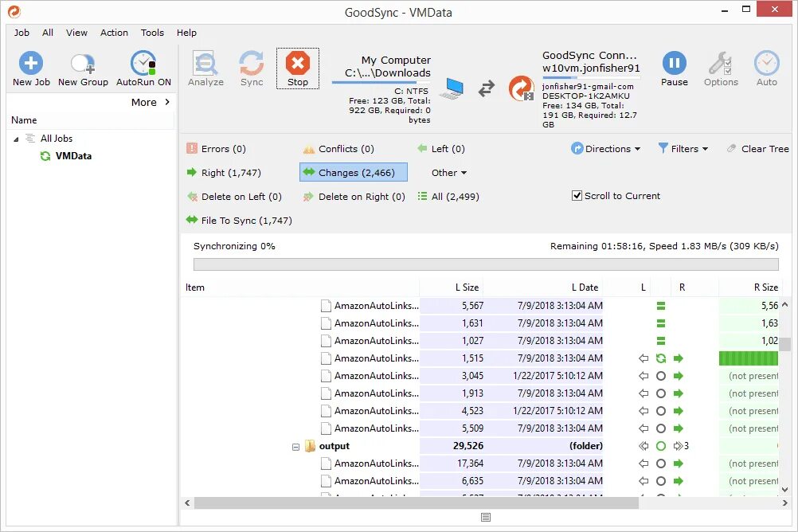Pause the synchronization job
This screenshot has height=532, width=798.
pos(675,68)
